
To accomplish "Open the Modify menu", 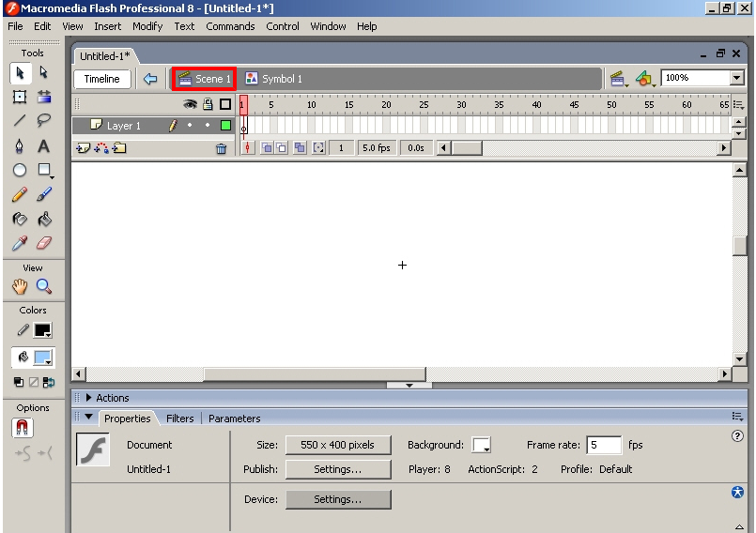I will click(147, 26).
